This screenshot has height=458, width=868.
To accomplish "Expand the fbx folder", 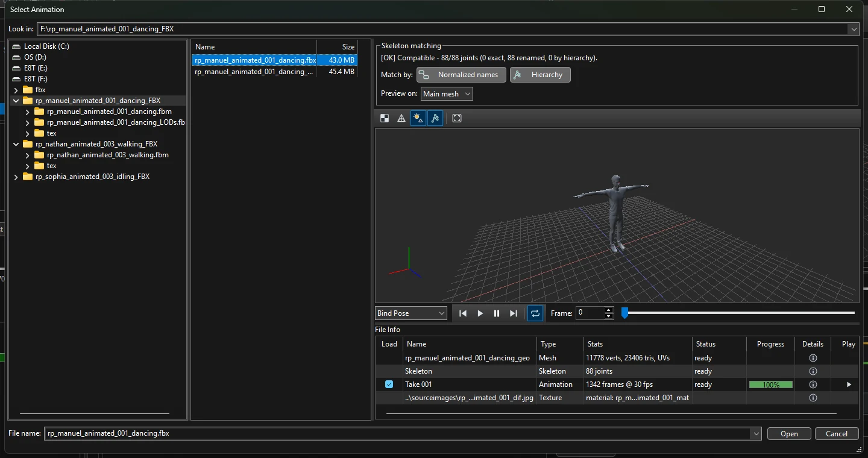I will coord(16,90).
